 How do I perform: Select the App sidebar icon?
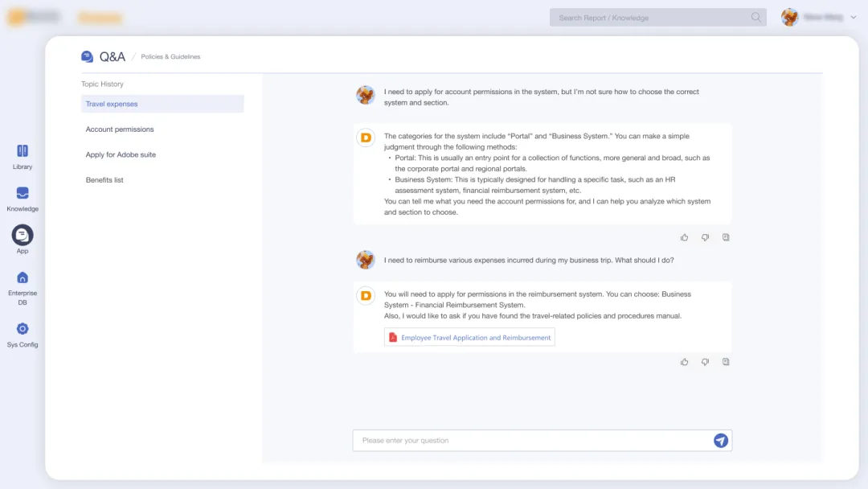(23, 235)
